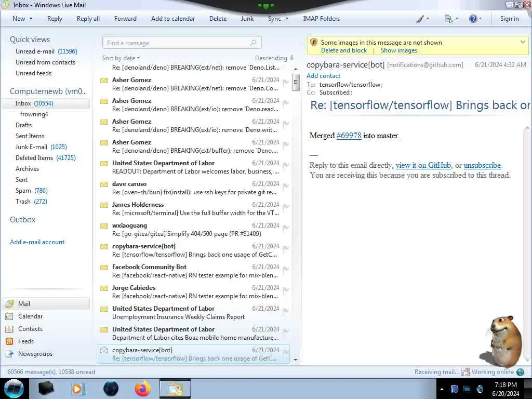Click the search magnifier in Find a message
This screenshot has width=532, height=399.
point(253,43)
